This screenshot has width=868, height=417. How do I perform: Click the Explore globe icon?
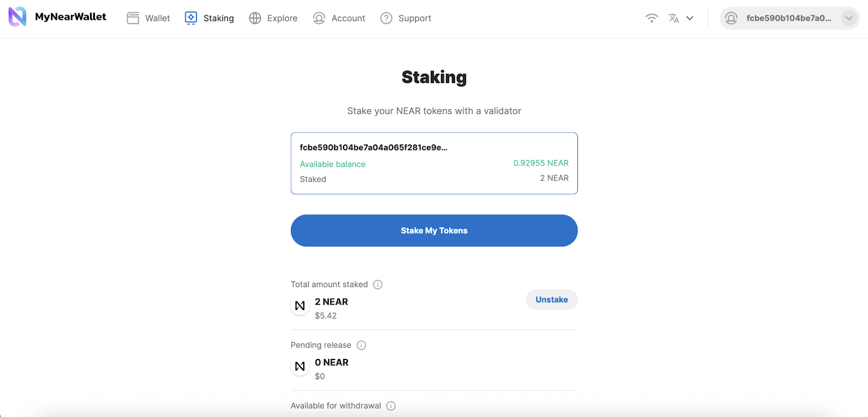coord(255,18)
